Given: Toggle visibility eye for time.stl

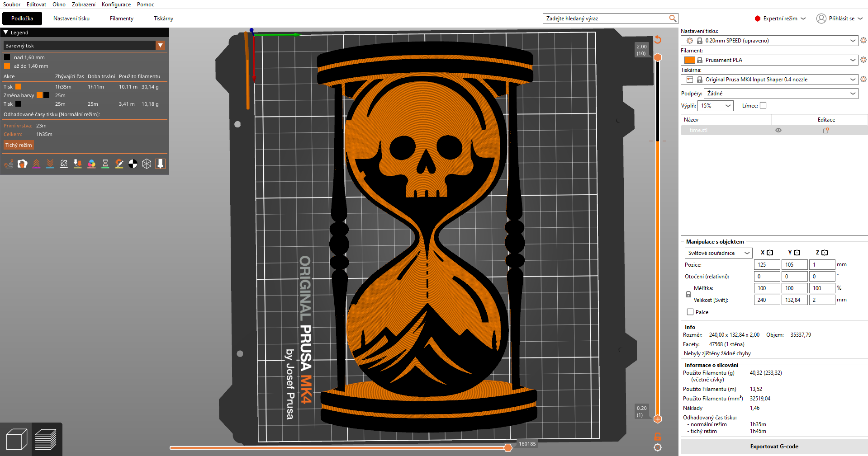Looking at the screenshot, I should [778, 130].
